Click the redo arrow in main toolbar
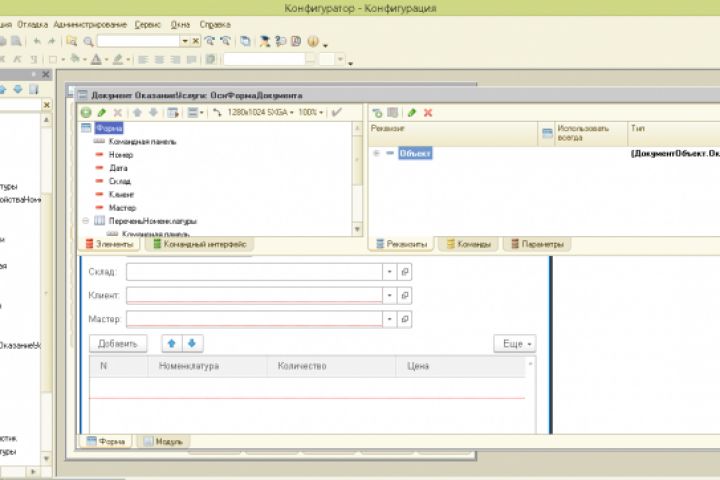 pyautogui.click(x=51, y=41)
